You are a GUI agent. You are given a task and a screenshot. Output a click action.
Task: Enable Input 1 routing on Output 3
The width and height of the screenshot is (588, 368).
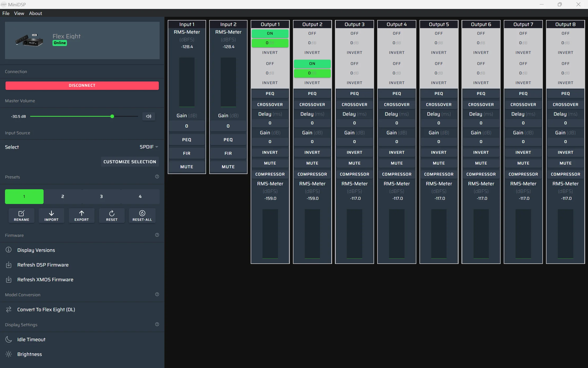pos(354,33)
